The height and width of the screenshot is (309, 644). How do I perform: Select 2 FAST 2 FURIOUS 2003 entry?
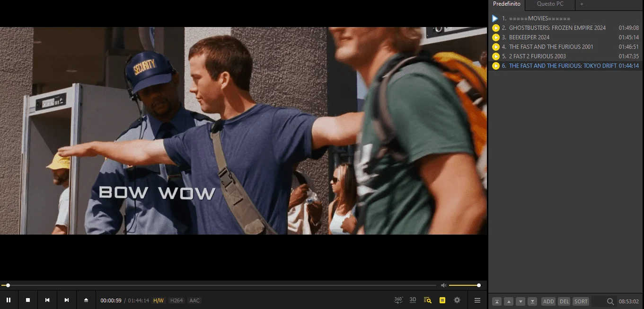tap(565, 56)
